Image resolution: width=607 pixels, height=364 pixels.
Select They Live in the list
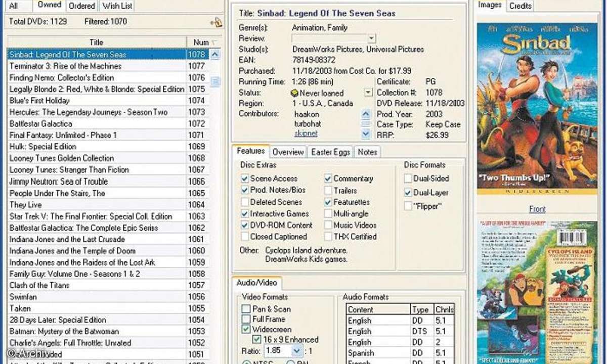tap(108, 205)
